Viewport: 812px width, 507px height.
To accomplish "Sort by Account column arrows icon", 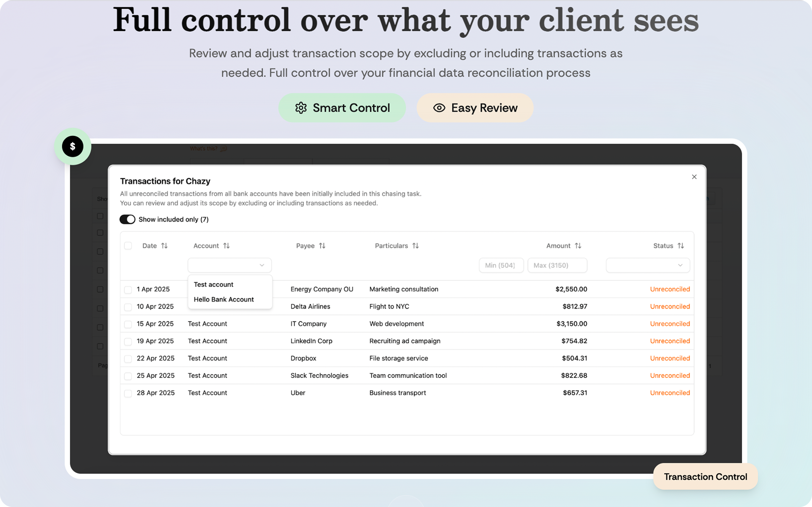I will pyautogui.click(x=226, y=246).
